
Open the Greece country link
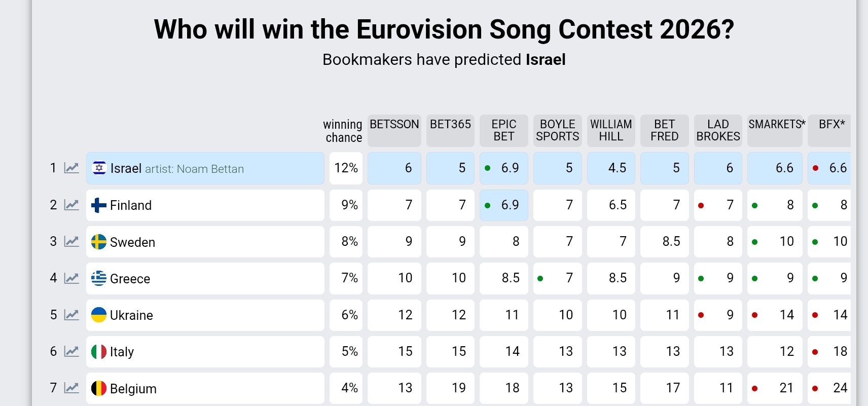(130, 279)
